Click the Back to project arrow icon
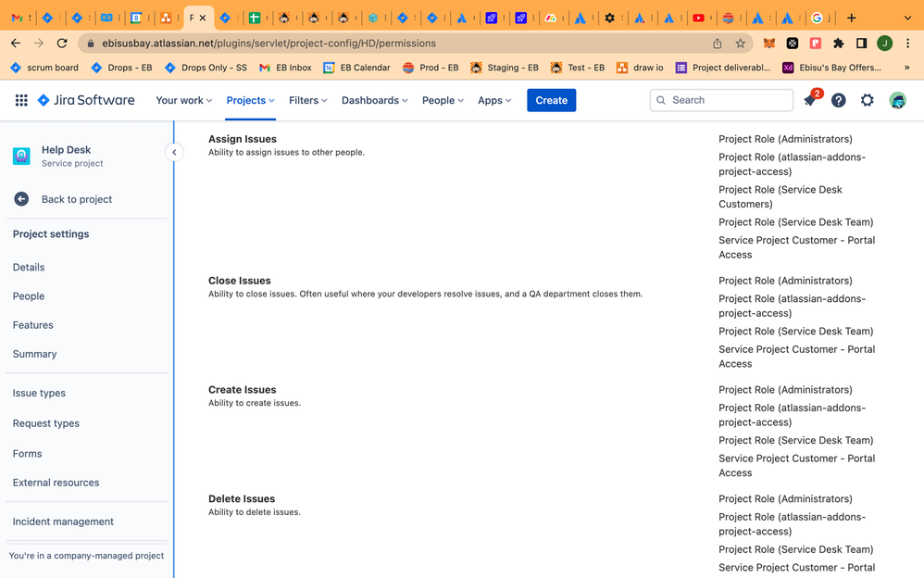Image resolution: width=924 pixels, height=578 pixels. (21, 199)
